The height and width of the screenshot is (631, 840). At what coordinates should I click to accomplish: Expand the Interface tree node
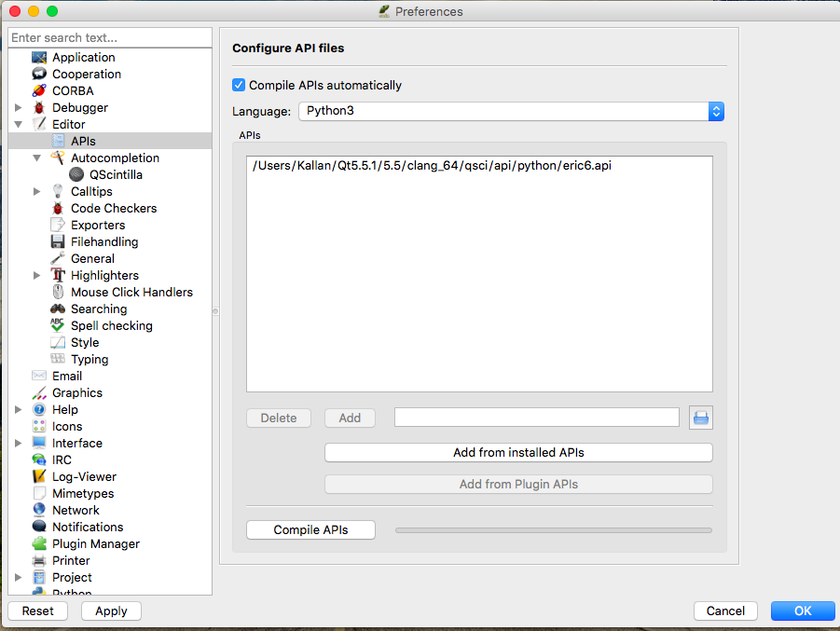click(x=19, y=444)
